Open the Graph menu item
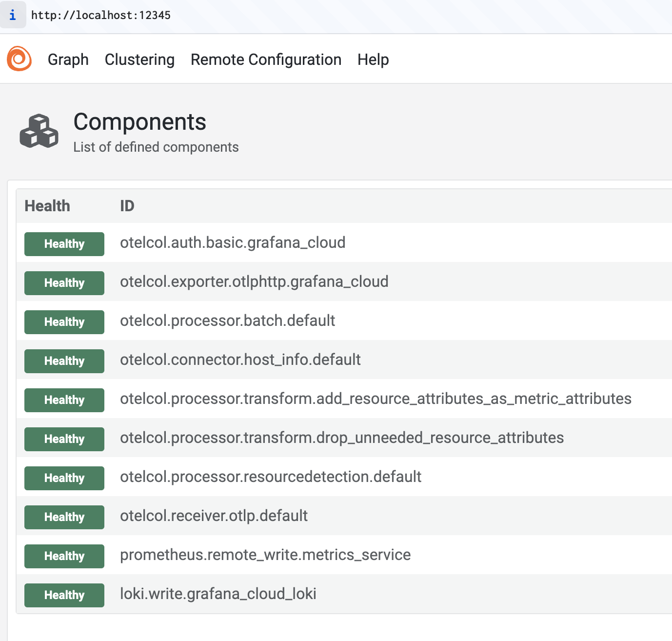The width and height of the screenshot is (672, 641). pos(68,60)
